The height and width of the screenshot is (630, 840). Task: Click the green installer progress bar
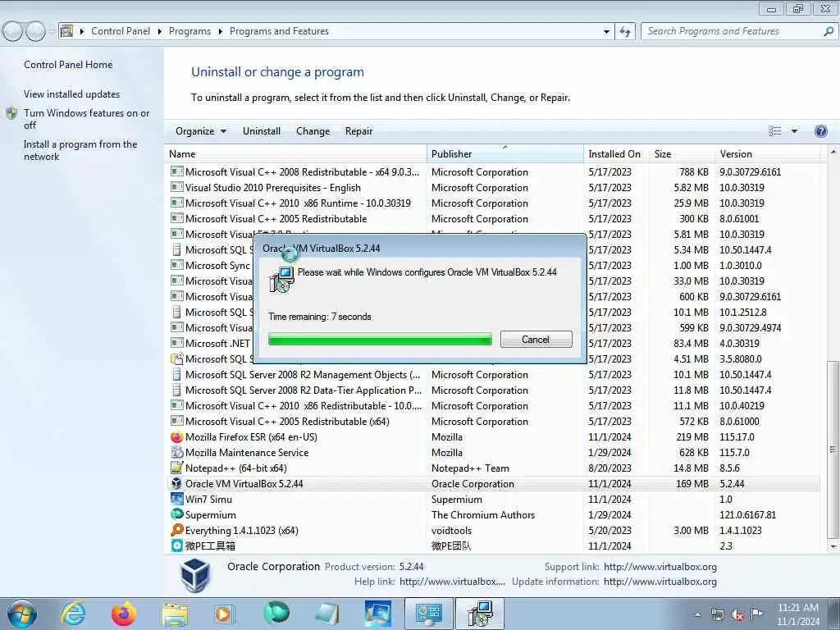click(380, 340)
